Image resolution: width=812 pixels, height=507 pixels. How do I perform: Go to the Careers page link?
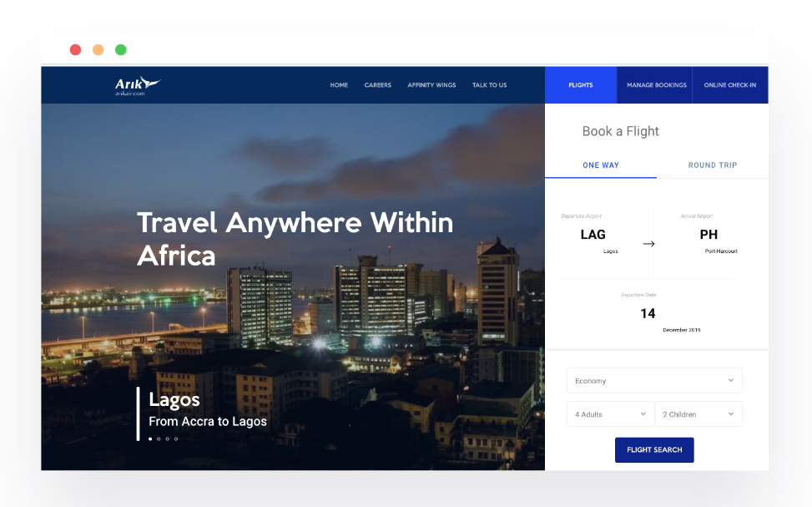[x=377, y=85]
